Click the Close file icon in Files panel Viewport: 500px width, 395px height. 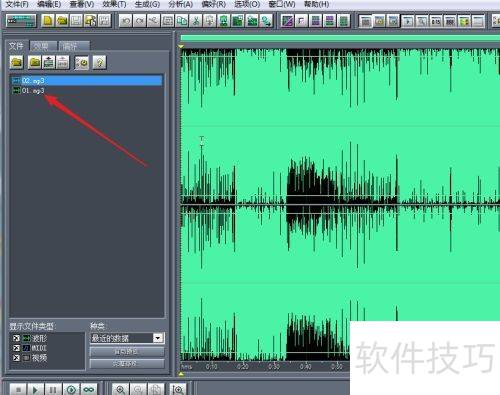click(63, 62)
